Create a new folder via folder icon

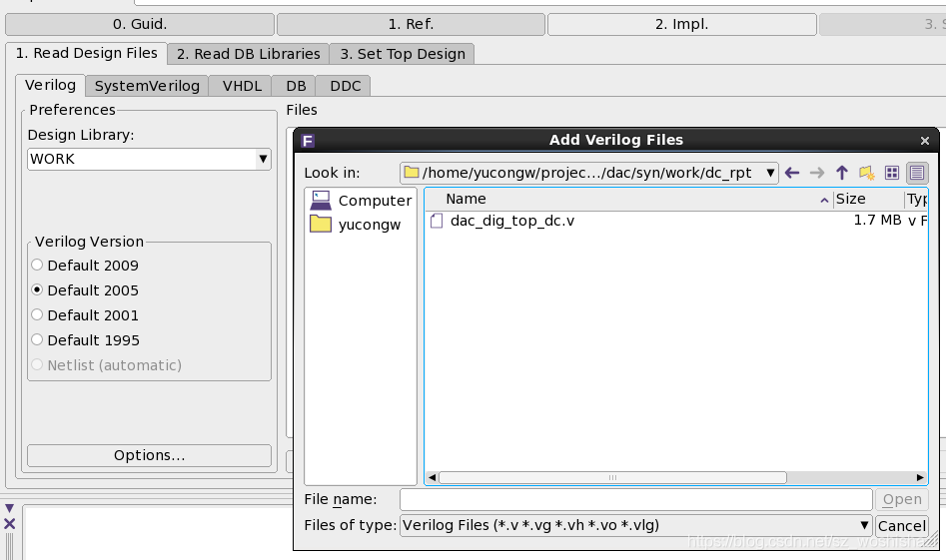[x=867, y=173]
